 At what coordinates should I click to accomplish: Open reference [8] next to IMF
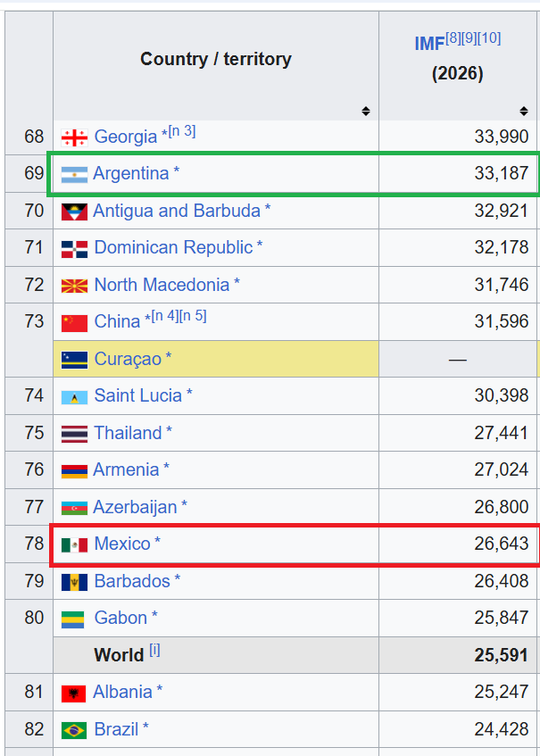tap(453, 38)
